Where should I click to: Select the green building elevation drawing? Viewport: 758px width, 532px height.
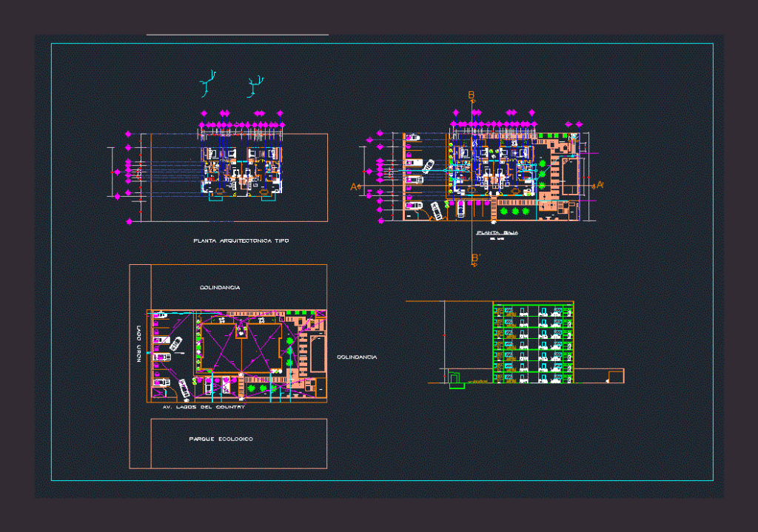click(533, 342)
